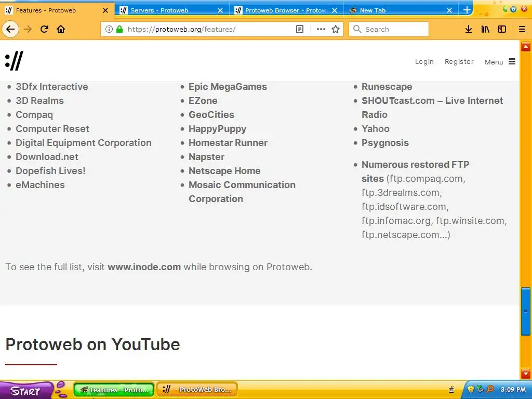Switch to the Protoweb Browser tab

coord(287,10)
